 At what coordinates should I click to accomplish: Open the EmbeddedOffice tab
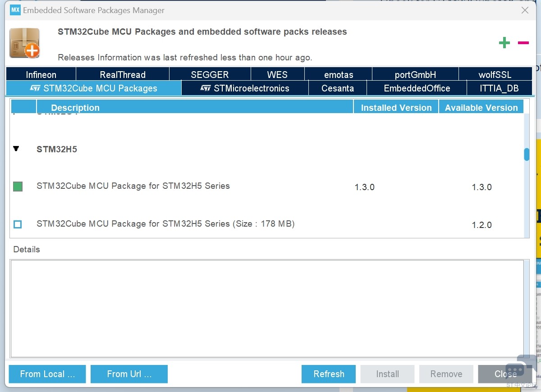click(417, 88)
